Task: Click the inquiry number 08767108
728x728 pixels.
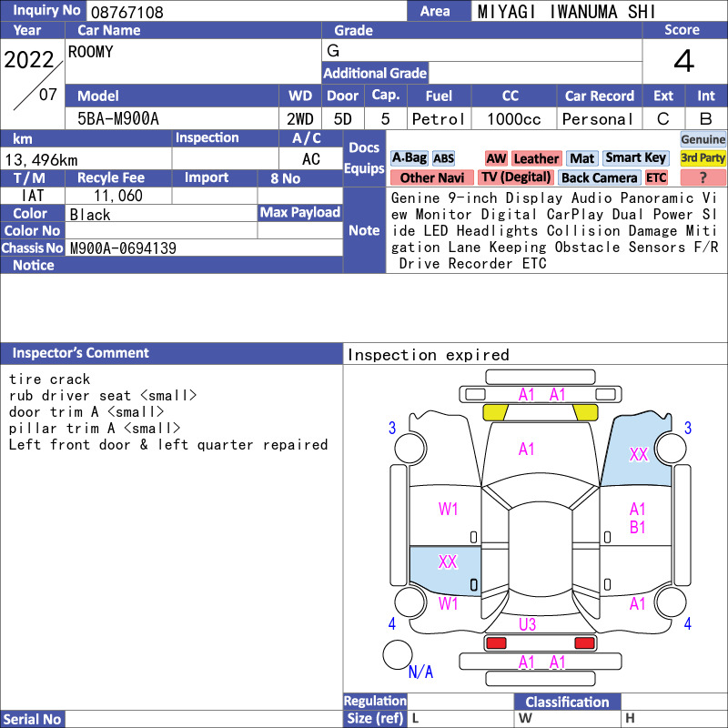Action: (126, 12)
